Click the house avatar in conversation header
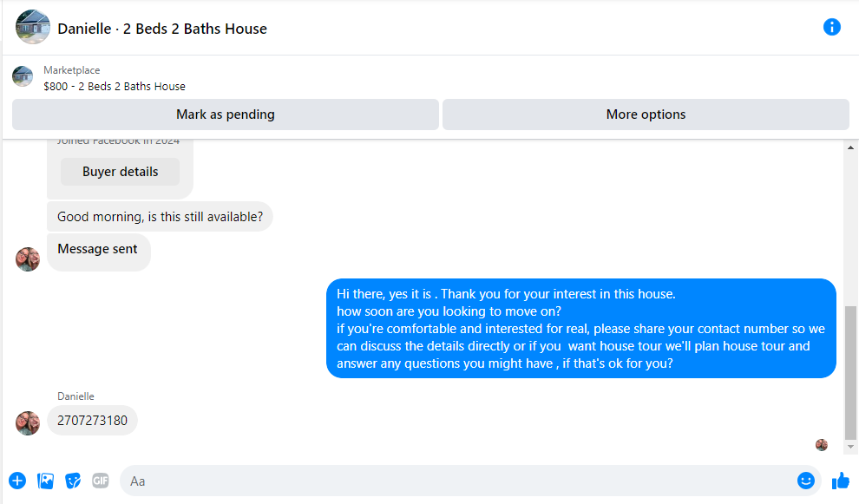The width and height of the screenshot is (859, 504). [x=33, y=27]
